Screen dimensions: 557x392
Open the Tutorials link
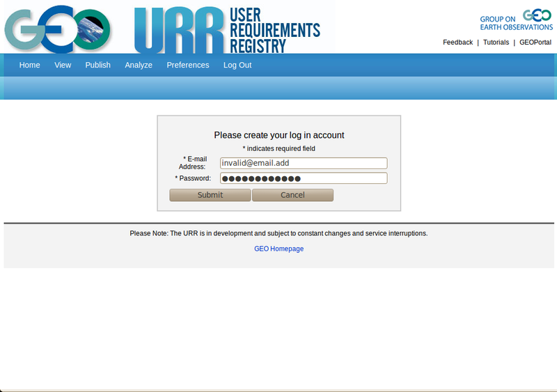click(x=496, y=42)
